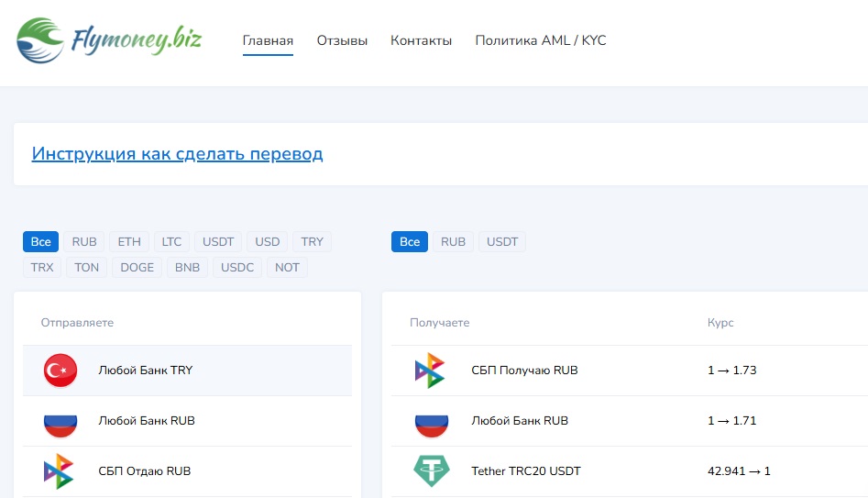Click the Russian flag icon in the receive list
Image resolution: width=868 pixels, height=498 pixels.
431,426
